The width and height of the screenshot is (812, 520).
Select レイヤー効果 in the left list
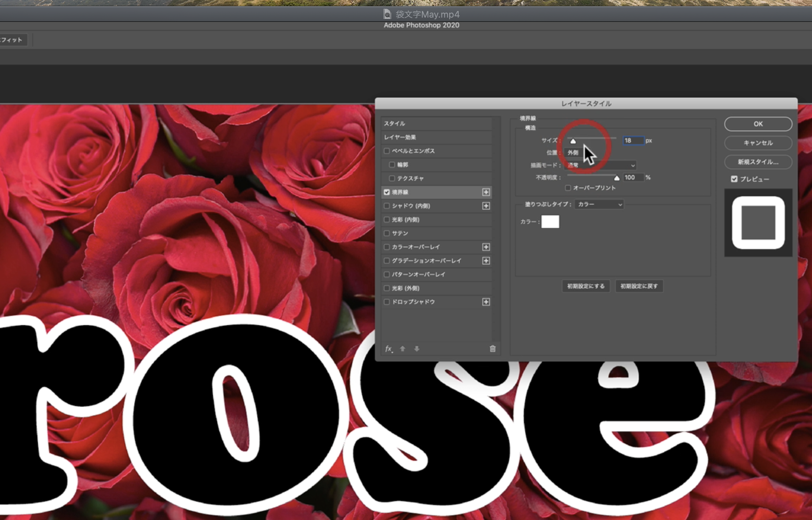coord(436,137)
